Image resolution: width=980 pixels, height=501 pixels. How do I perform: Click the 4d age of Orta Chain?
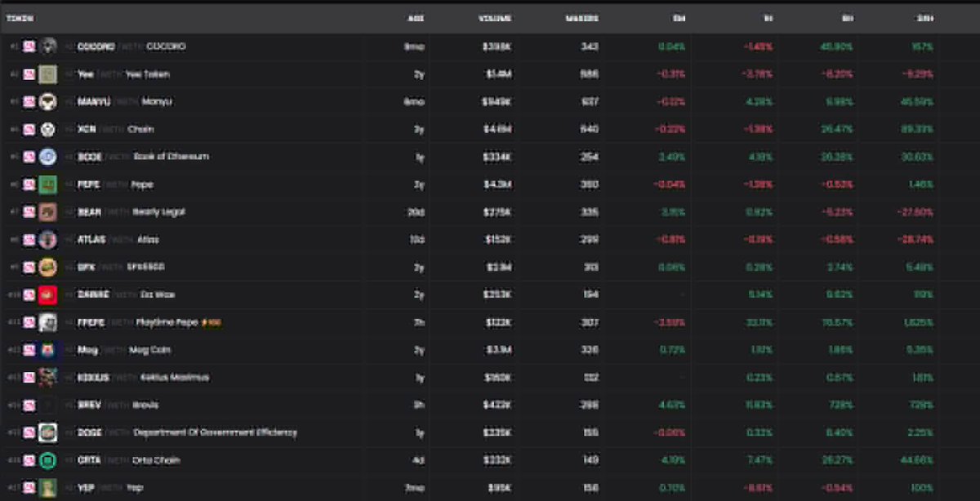(420, 460)
